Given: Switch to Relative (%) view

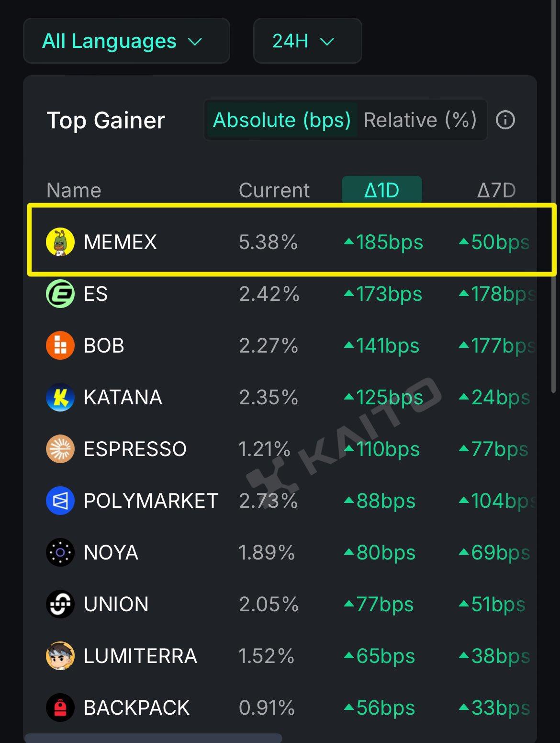Looking at the screenshot, I should (x=420, y=120).
